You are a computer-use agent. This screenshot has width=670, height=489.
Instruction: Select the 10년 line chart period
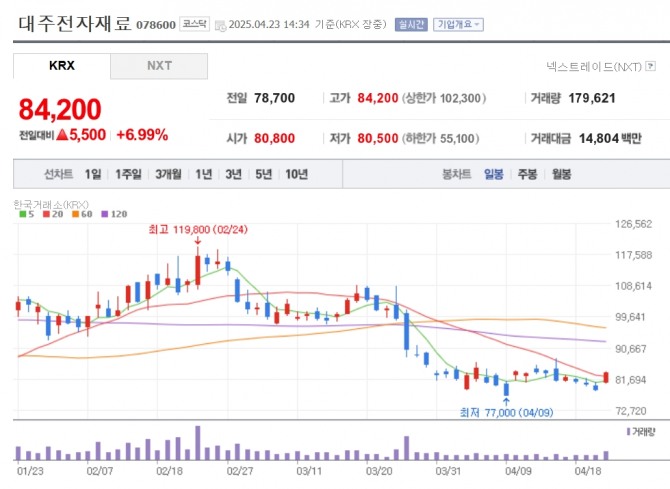(x=297, y=174)
